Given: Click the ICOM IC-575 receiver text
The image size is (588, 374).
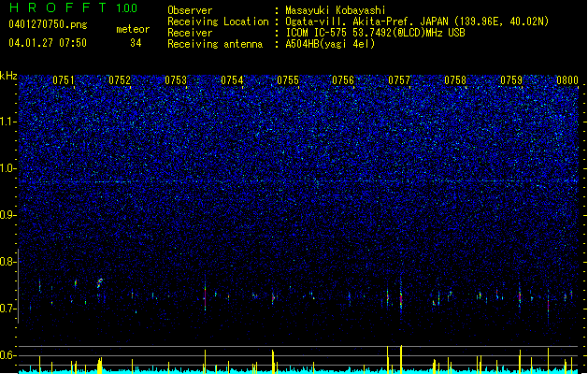Looking at the screenshot, I should 375,33.
